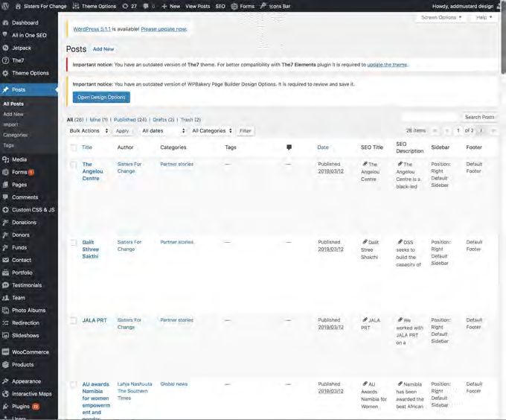Viewport: 506px width, 420px height.
Task: Open the JALA PRT post title
Action: 95,320
